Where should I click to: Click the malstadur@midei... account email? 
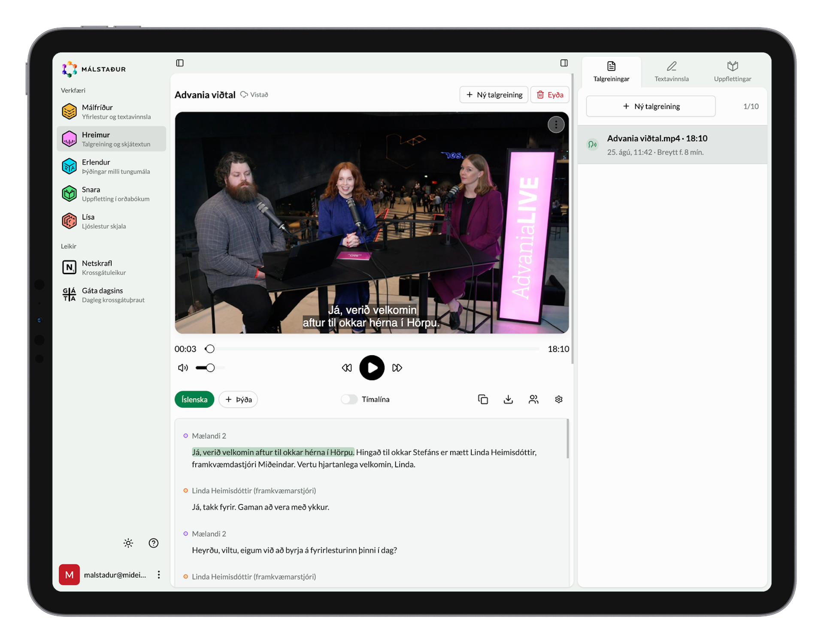point(115,575)
